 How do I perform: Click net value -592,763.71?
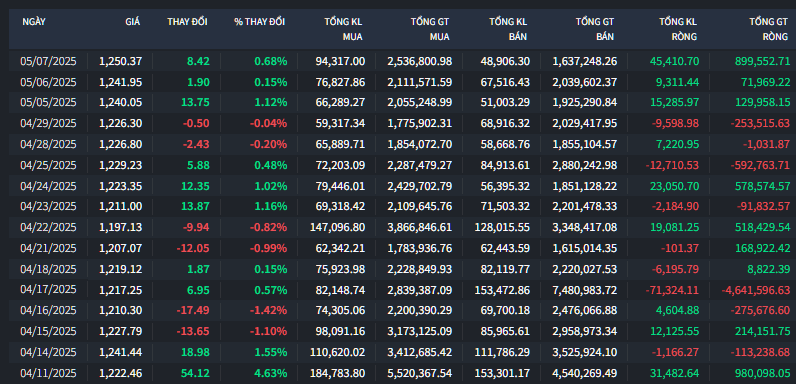click(x=760, y=165)
